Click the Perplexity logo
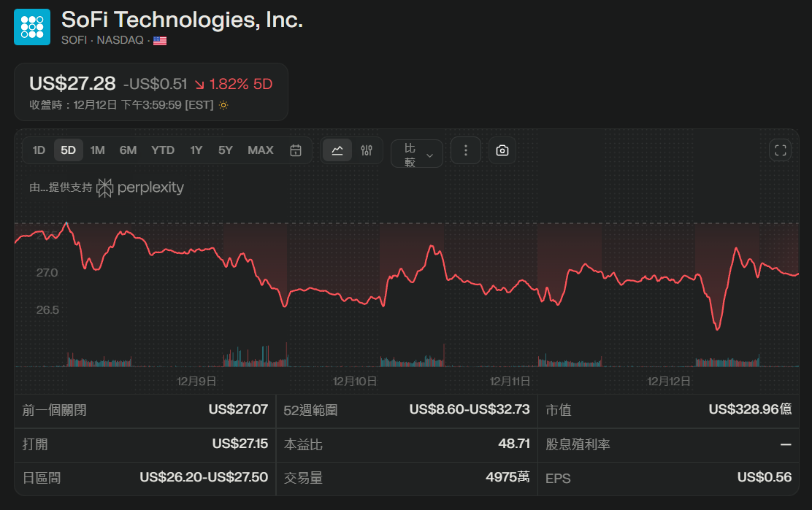812x510 pixels. pos(140,188)
